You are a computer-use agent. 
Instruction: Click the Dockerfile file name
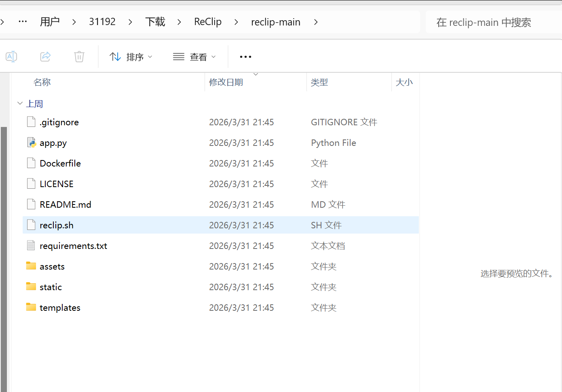pyautogui.click(x=60, y=163)
